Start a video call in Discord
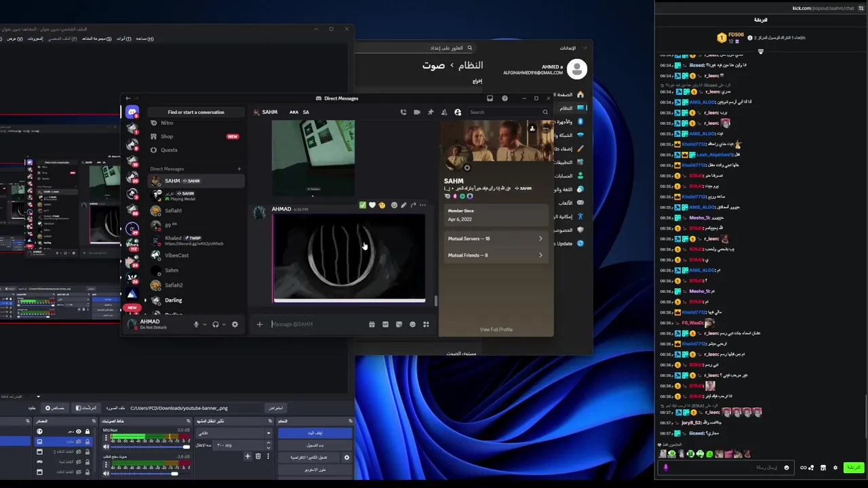Viewport: 868px width, 488px height. tap(417, 112)
